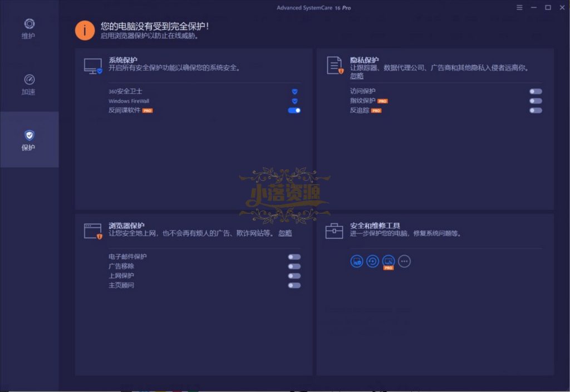Click the PRO badge beside 反间谍软件
This screenshot has height=392, width=570.
click(147, 111)
